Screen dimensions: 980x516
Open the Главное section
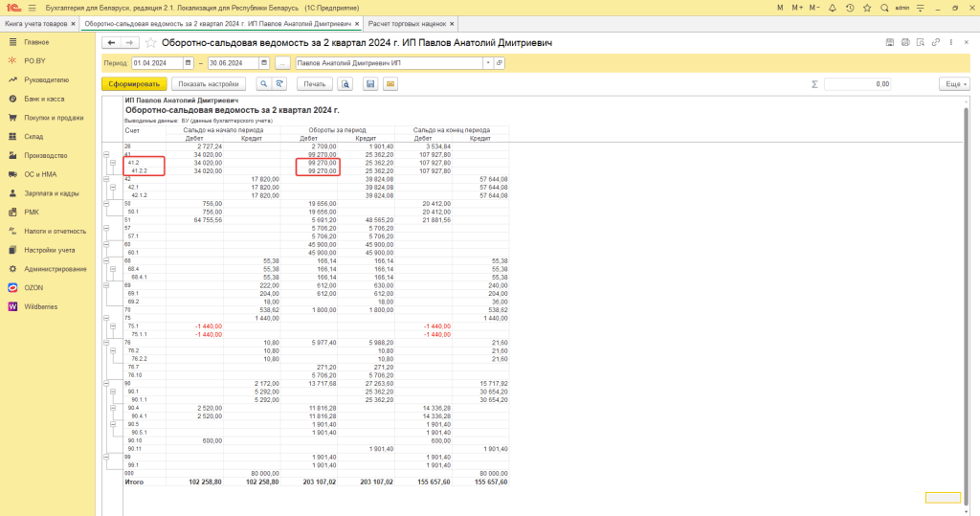click(36, 42)
